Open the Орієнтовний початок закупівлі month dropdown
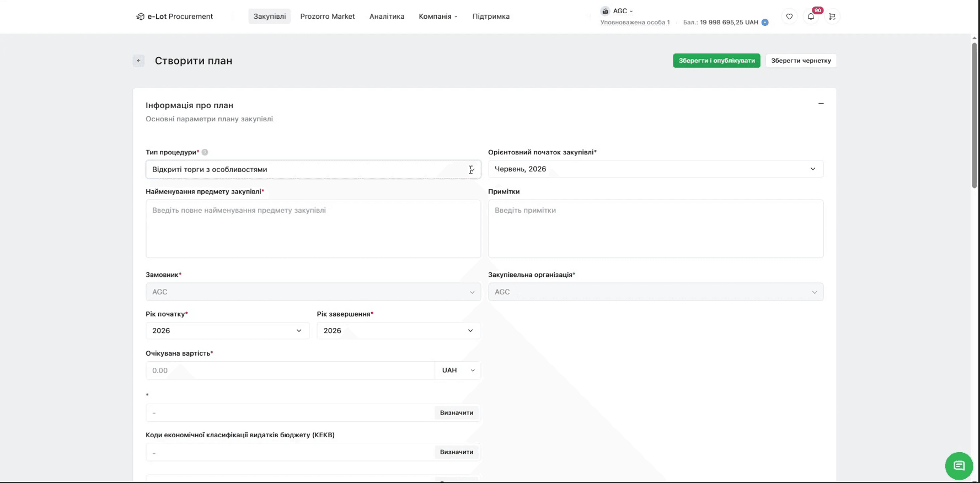Viewport: 980px width, 483px height. [656, 169]
